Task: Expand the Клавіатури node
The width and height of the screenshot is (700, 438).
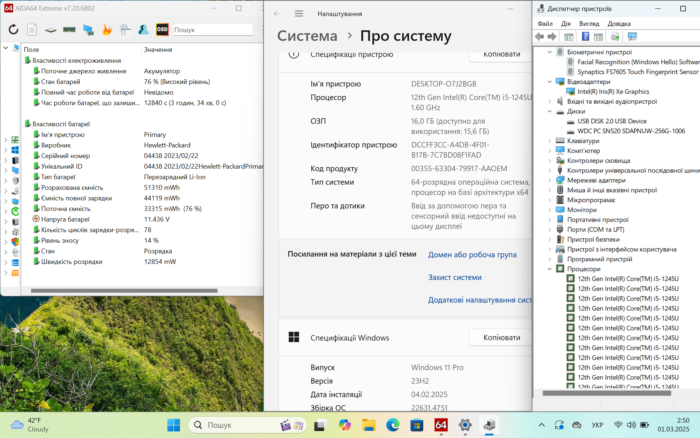Action: click(550, 141)
